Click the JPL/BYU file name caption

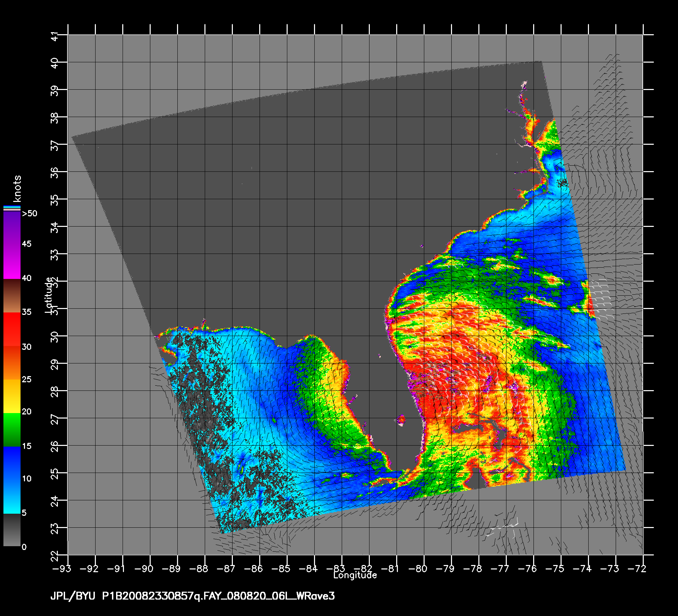pyautogui.click(x=193, y=596)
